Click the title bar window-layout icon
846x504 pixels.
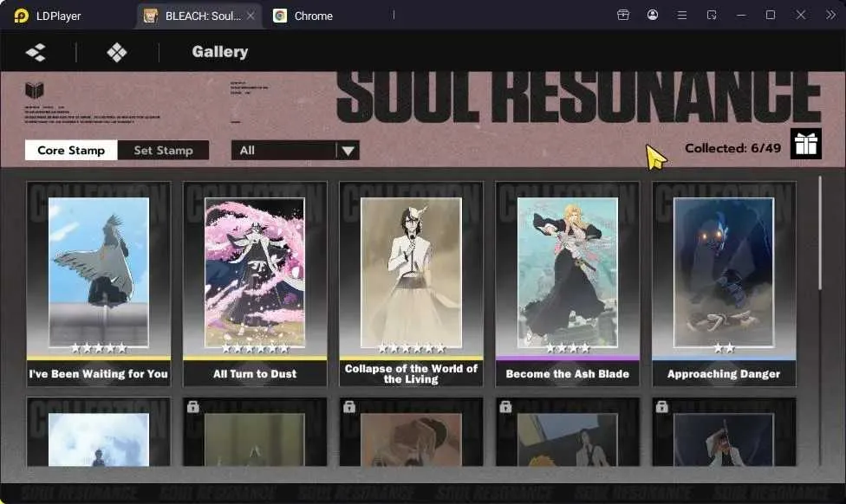712,15
